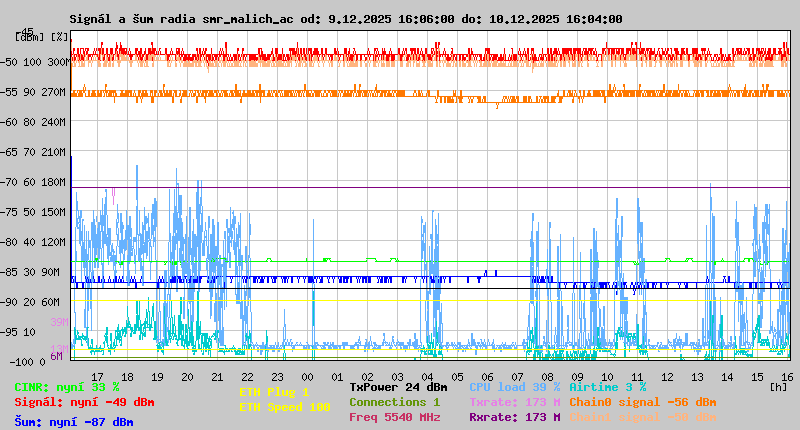
Task: Click the '-100 0' y-axis label
Action: [28, 362]
